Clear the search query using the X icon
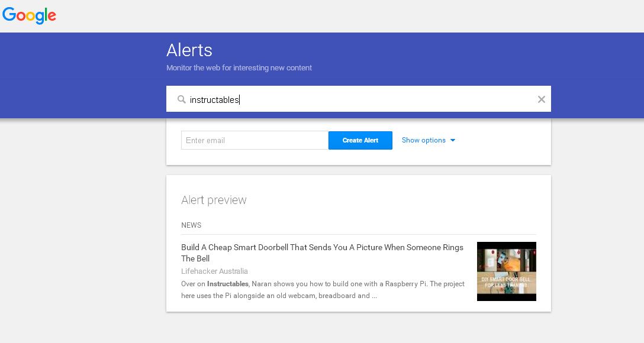The height and width of the screenshot is (343, 644). click(540, 99)
